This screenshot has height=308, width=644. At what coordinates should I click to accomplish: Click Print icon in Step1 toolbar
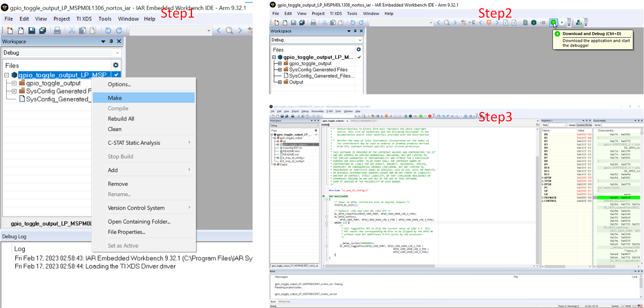click(57, 30)
